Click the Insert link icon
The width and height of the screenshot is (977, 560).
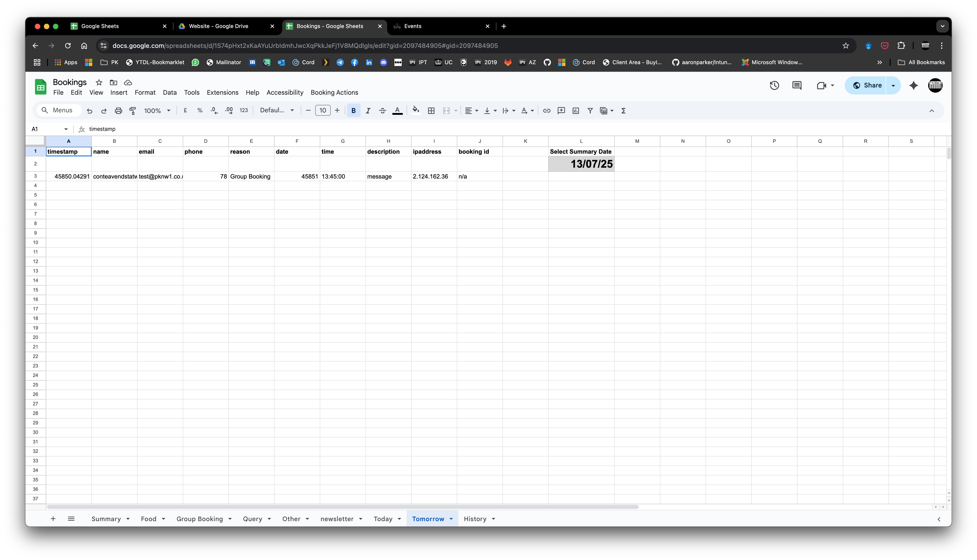pos(546,111)
